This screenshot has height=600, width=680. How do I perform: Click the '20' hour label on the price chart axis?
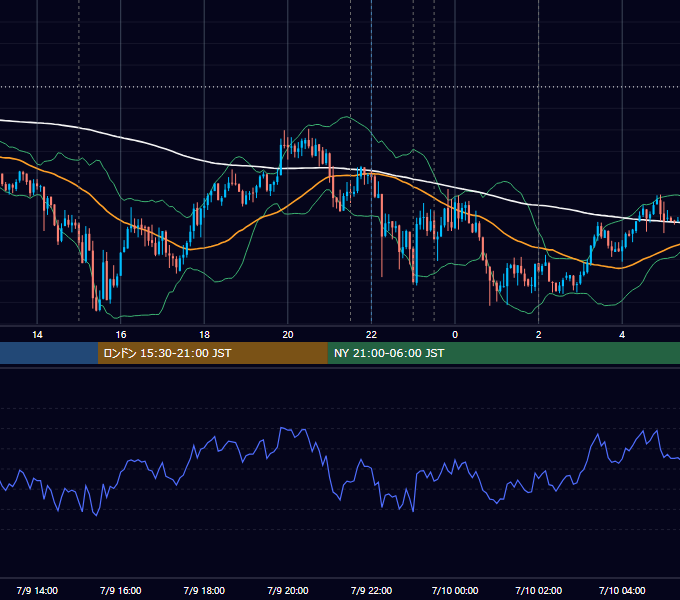coord(288,335)
